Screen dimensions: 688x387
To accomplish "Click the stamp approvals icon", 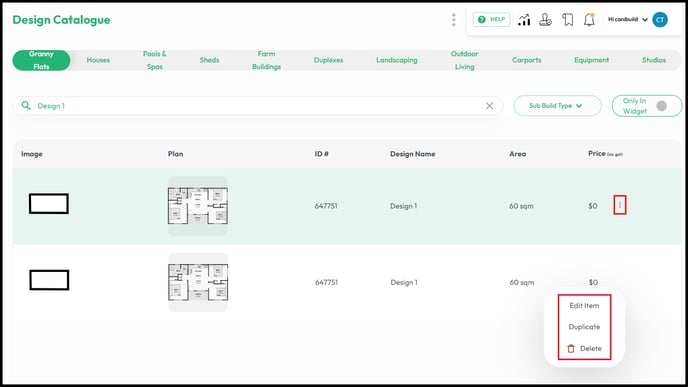I will (545, 20).
